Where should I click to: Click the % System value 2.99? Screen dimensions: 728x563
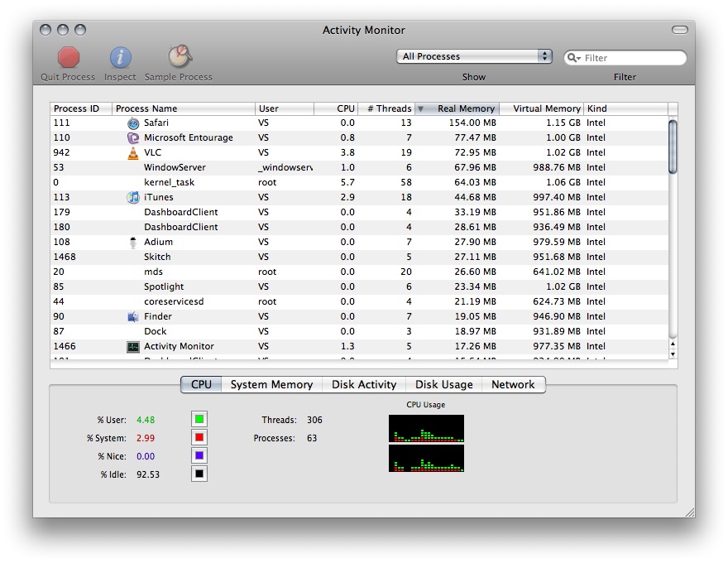pyautogui.click(x=146, y=438)
